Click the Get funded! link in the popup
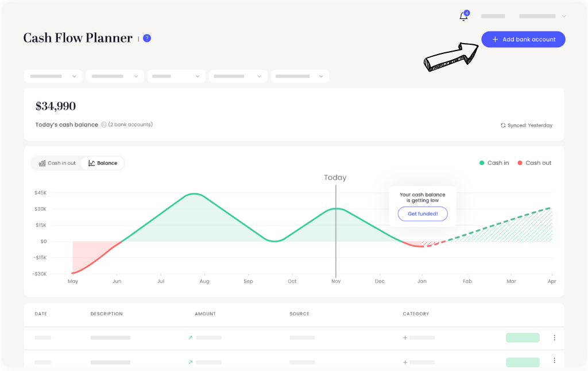 click(x=423, y=214)
